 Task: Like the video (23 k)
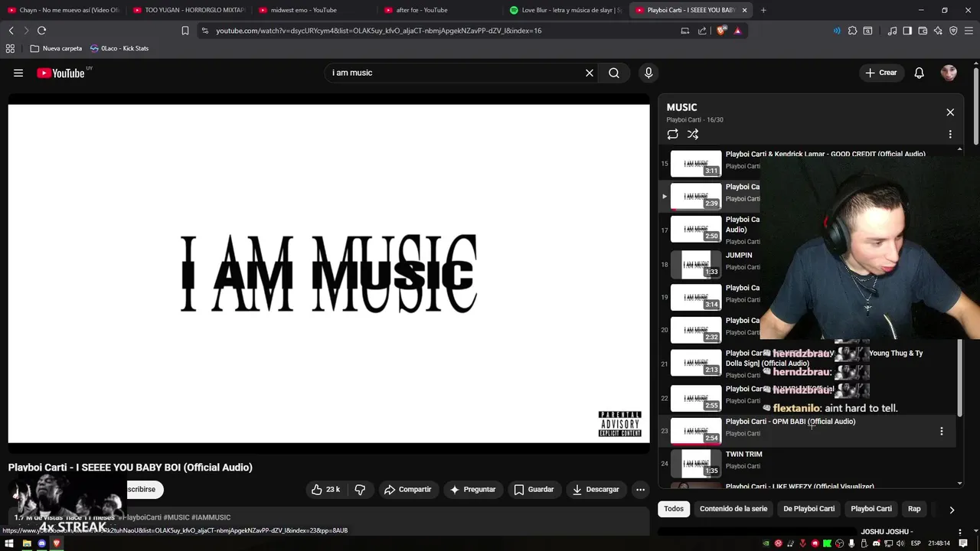(x=325, y=490)
